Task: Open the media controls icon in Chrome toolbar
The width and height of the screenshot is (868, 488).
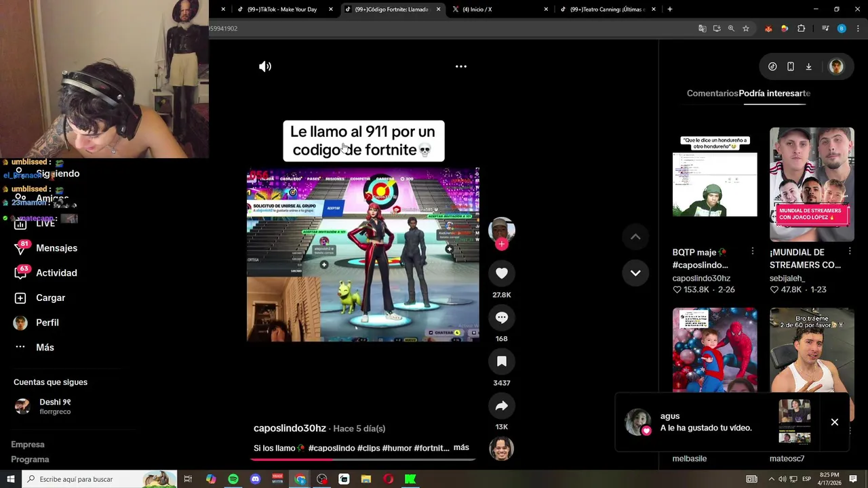Action: tap(825, 28)
